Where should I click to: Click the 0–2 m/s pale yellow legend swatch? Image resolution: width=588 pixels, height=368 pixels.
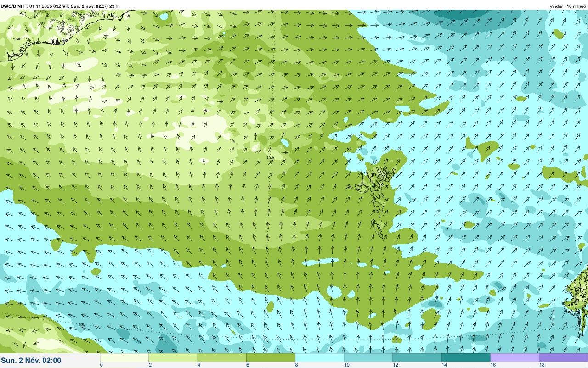[x=124, y=357]
